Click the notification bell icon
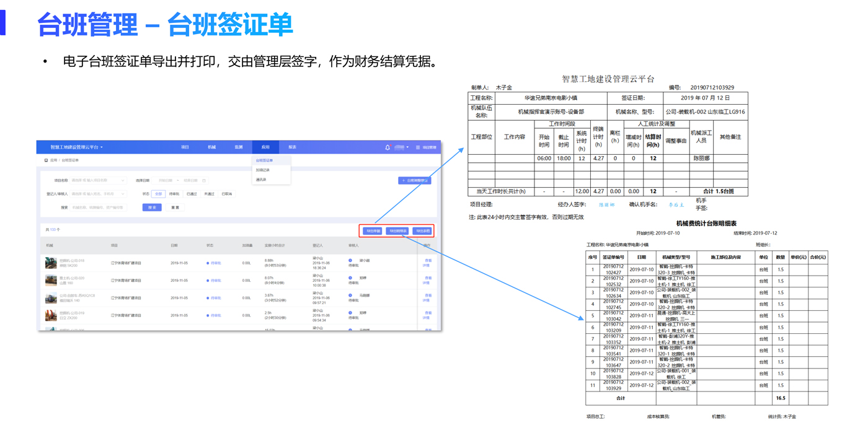The height and width of the screenshot is (428, 868). pyautogui.click(x=387, y=147)
